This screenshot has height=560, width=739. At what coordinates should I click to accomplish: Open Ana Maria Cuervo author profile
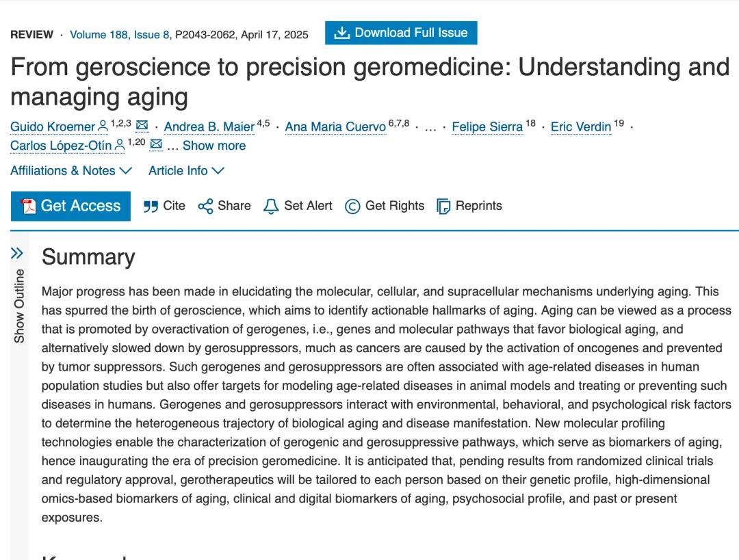point(335,127)
